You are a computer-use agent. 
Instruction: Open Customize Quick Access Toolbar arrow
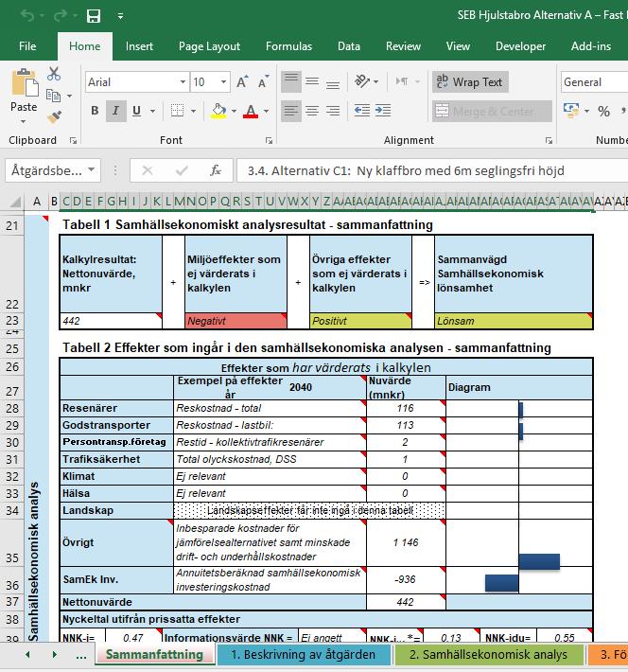(121, 16)
